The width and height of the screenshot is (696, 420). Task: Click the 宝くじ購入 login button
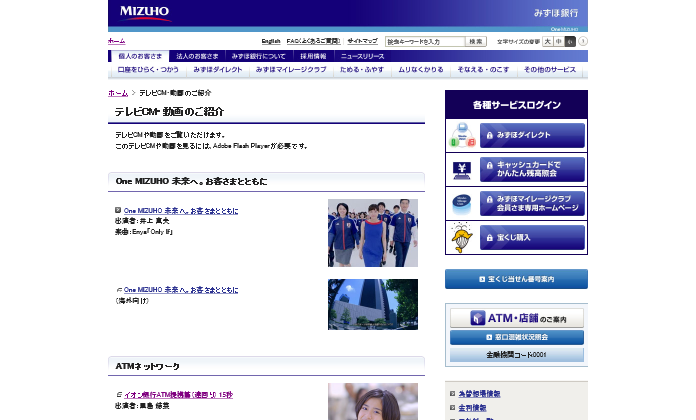click(x=532, y=238)
